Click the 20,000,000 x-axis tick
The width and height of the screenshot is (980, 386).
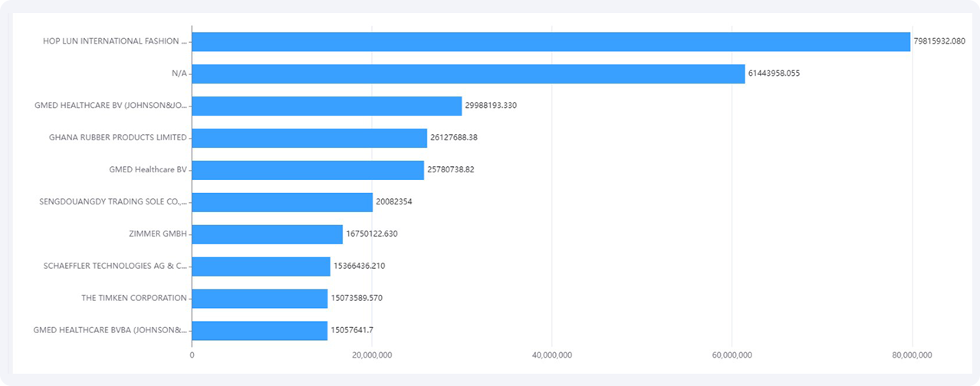coord(372,355)
